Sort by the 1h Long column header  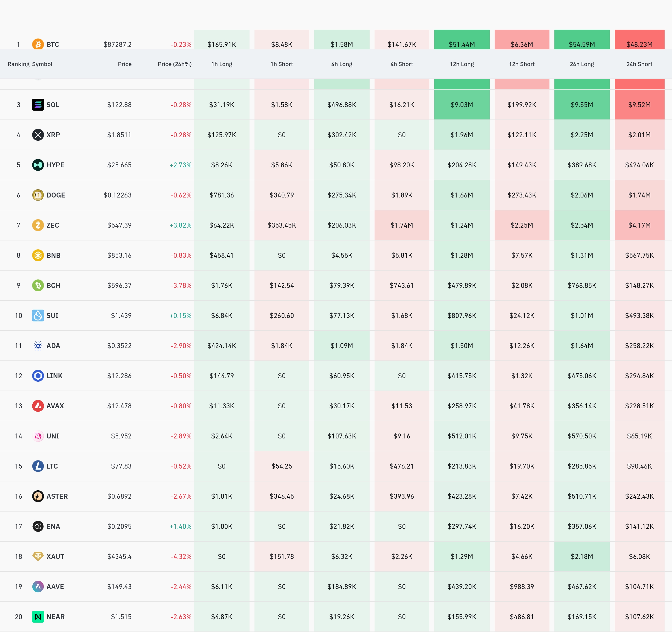221,64
